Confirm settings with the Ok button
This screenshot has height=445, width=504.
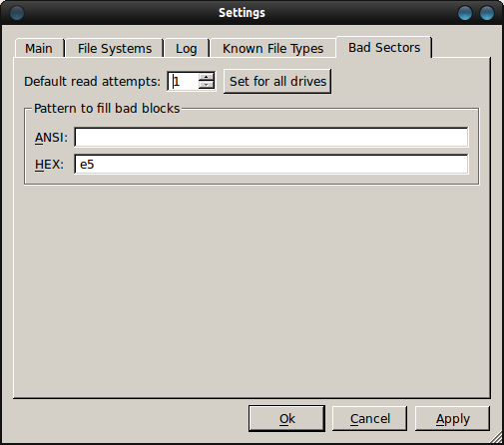286,418
